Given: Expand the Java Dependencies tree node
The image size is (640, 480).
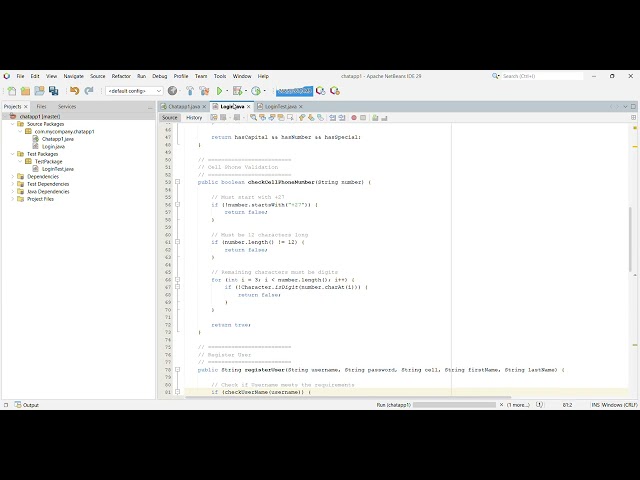Looking at the screenshot, I should (13, 191).
